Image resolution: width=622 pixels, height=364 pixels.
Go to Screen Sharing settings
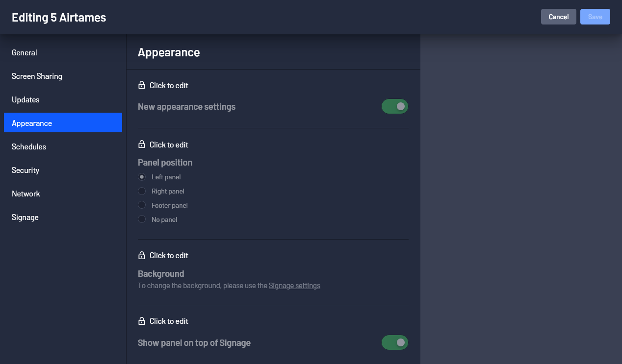pos(63,76)
